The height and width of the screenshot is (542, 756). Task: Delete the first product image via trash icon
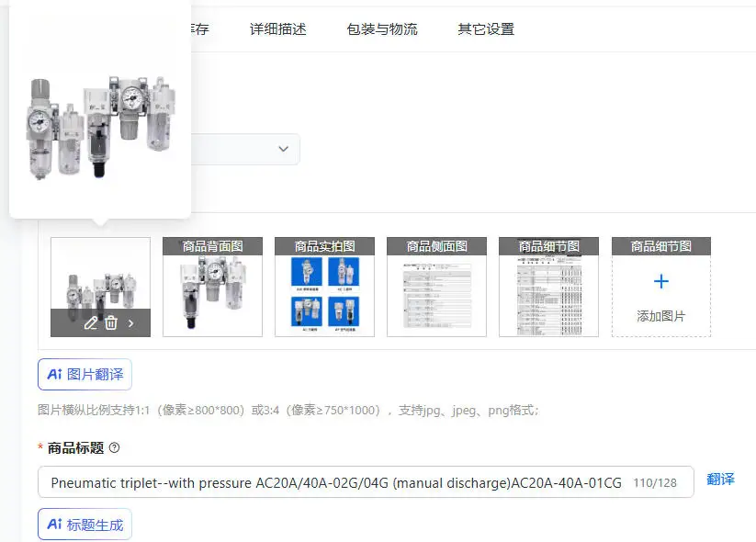(111, 322)
